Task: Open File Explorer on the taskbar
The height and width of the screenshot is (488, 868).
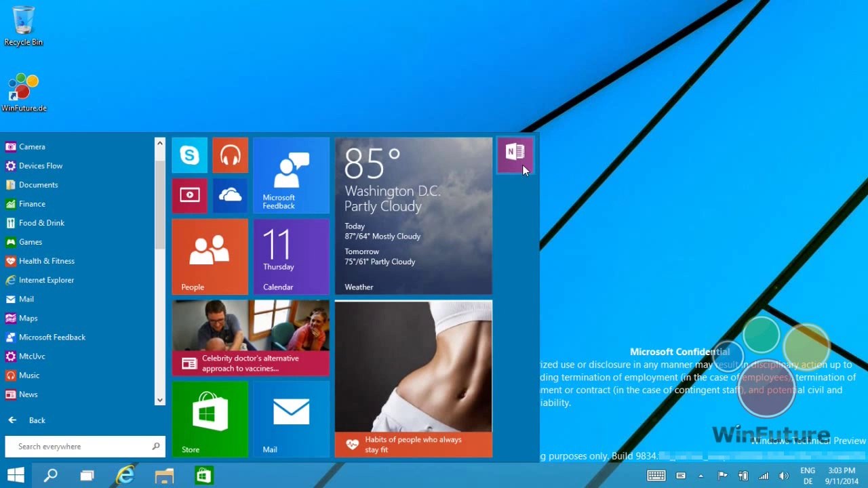Action: click(x=164, y=475)
